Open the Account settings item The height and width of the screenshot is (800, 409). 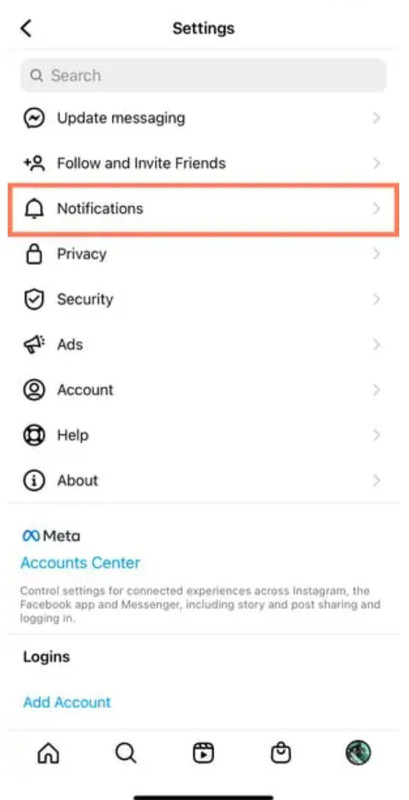203,390
